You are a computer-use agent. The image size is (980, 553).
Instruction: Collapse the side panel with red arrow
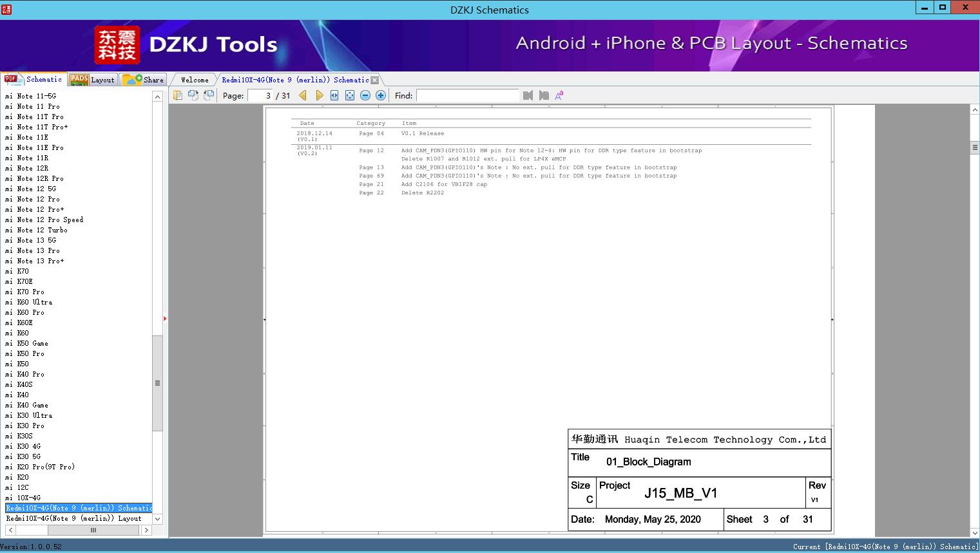(165, 319)
